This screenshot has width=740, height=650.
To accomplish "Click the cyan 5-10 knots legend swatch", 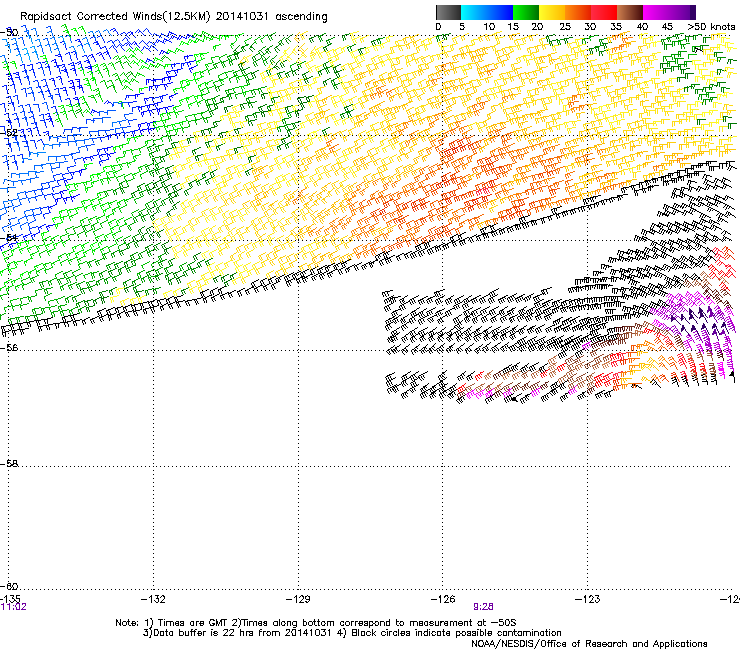I will point(474,12).
